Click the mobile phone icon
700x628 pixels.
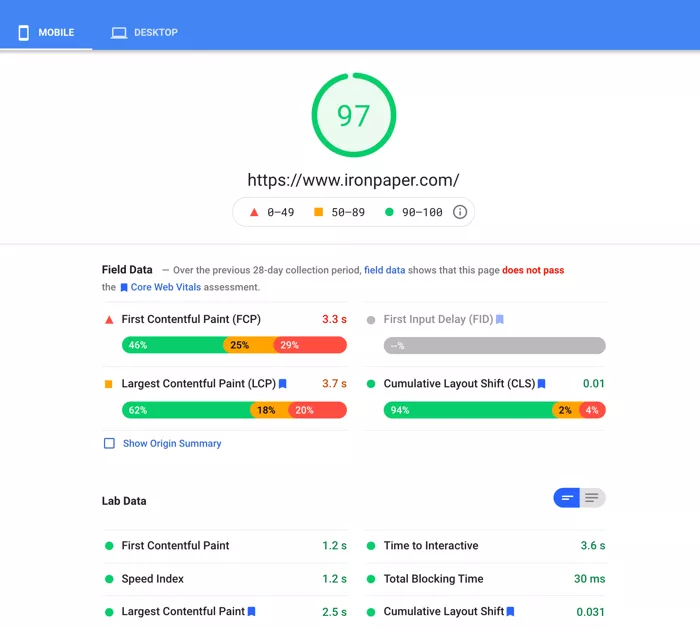(x=24, y=33)
